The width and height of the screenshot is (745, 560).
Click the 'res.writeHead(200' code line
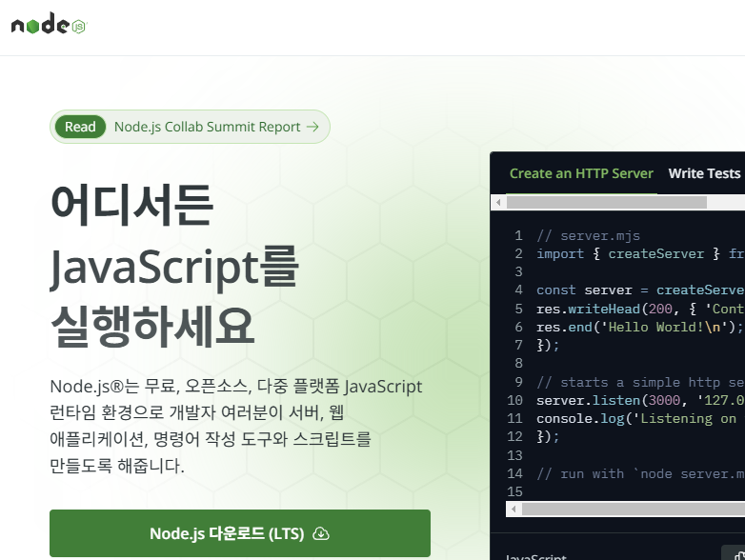coord(640,309)
